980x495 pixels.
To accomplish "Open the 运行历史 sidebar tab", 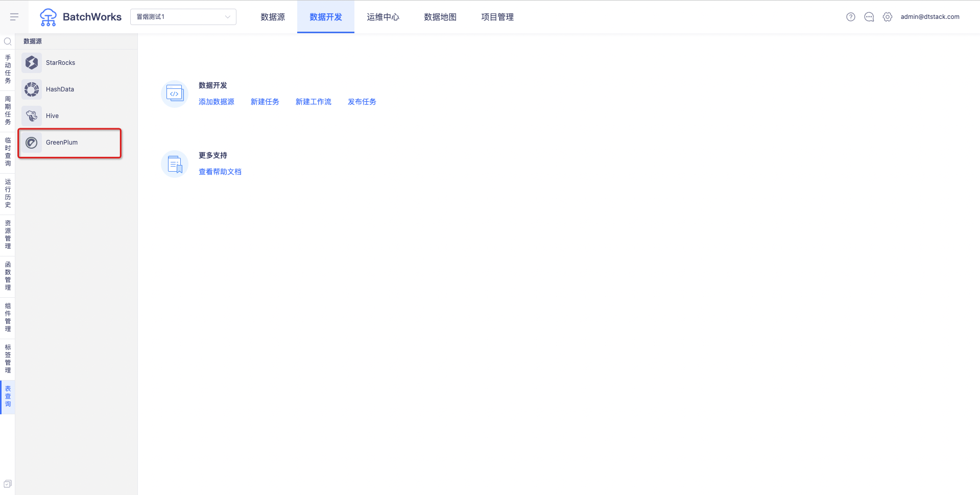I will [x=8, y=193].
